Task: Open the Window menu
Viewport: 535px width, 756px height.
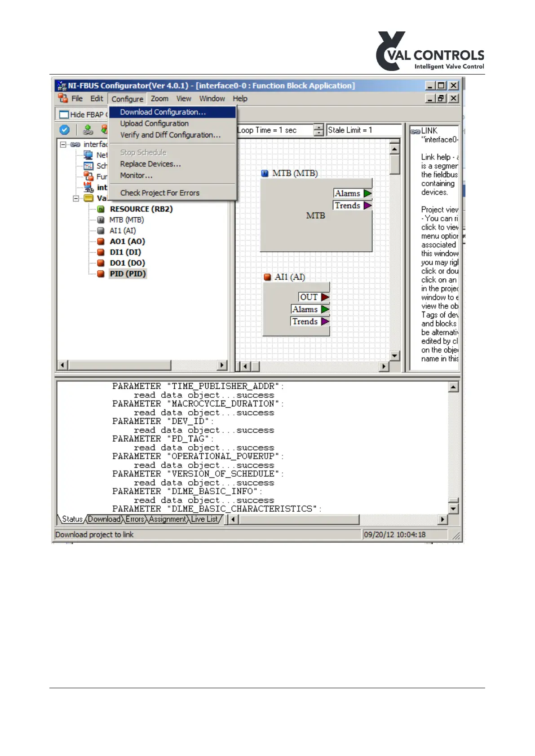Action: 212,98
